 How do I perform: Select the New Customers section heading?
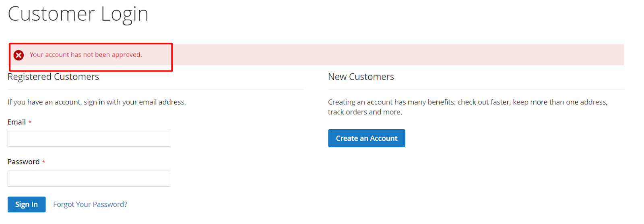[x=361, y=77]
